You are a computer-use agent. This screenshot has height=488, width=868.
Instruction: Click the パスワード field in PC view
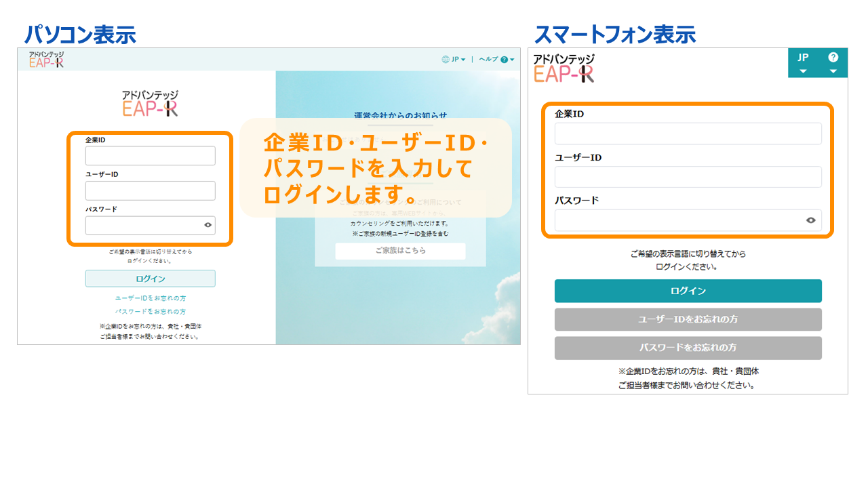click(x=150, y=225)
